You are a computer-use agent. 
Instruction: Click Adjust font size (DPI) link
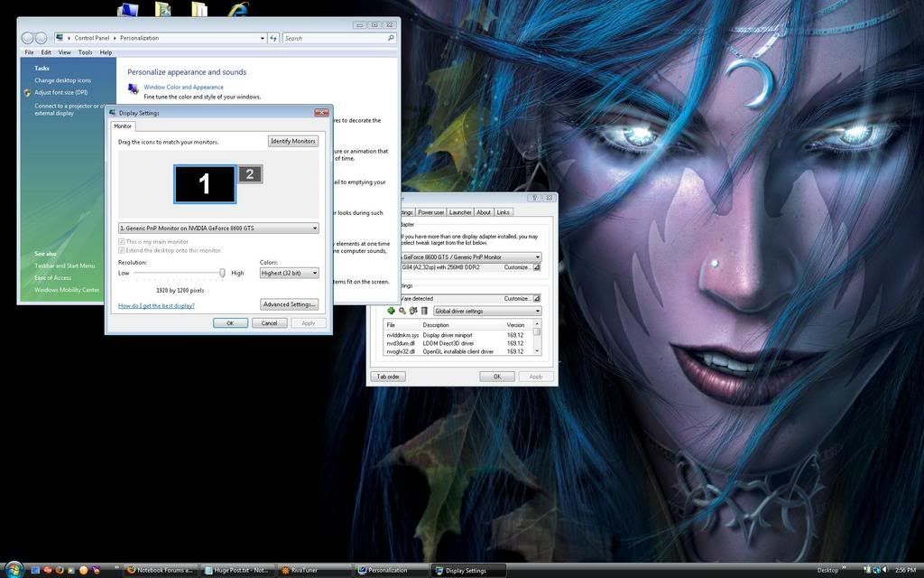[x=60, y=93]
